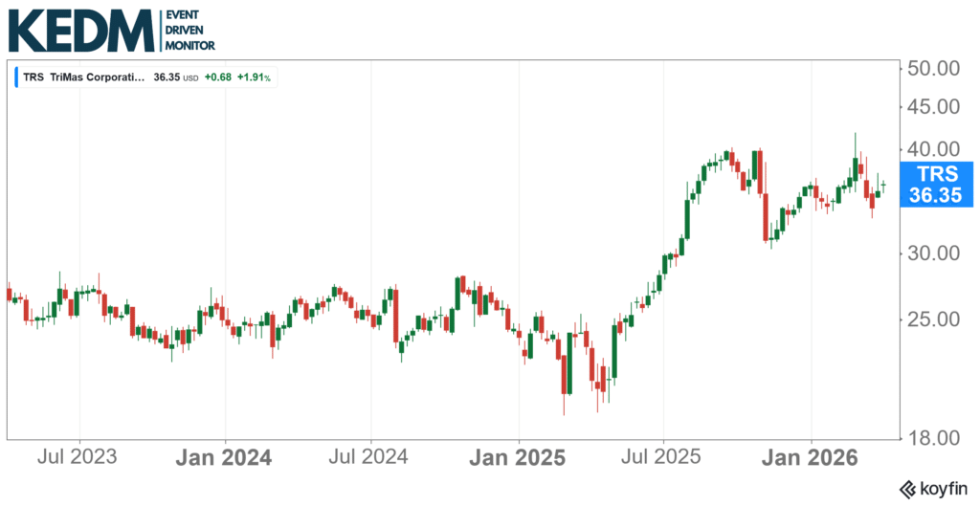The width and height of the screenshot is (980, 506).
Task: Click the 50.00 price axis label
Action: pos(932,69)
